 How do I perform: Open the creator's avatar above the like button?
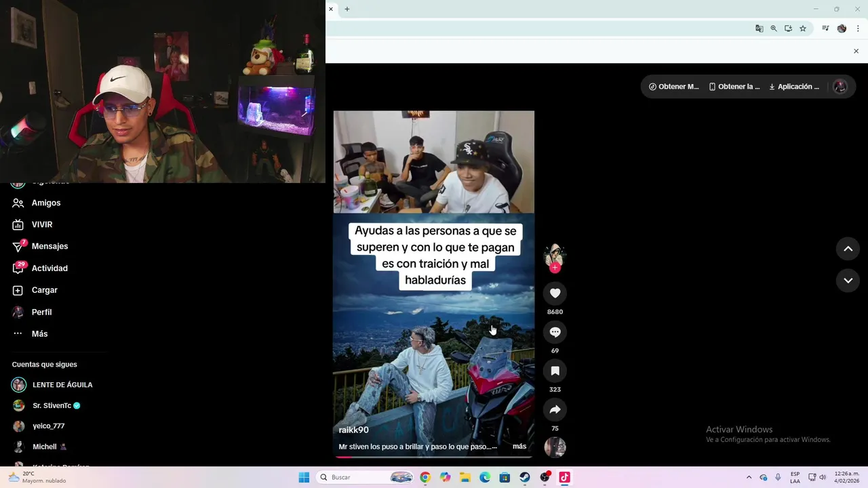[555, 254]
